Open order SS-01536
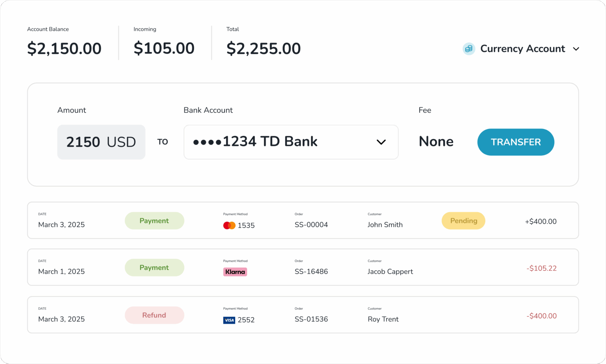 [x=311, y=319]
